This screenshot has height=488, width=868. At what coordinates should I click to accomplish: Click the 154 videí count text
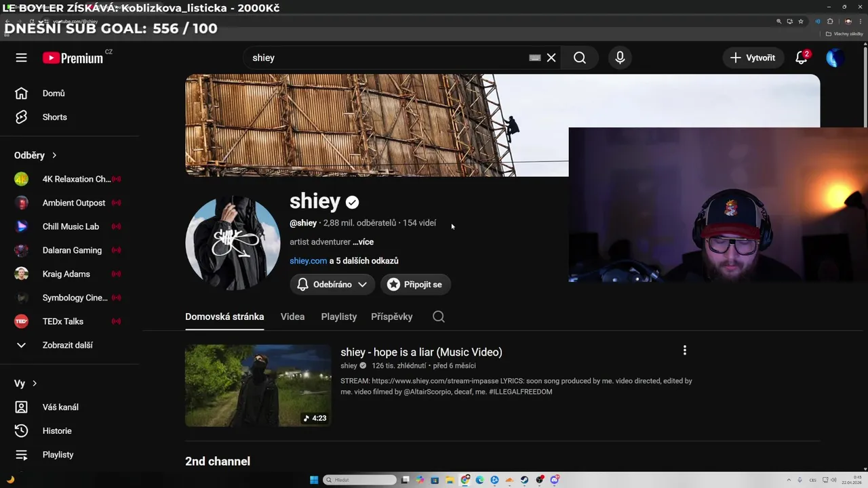(419, 223)
